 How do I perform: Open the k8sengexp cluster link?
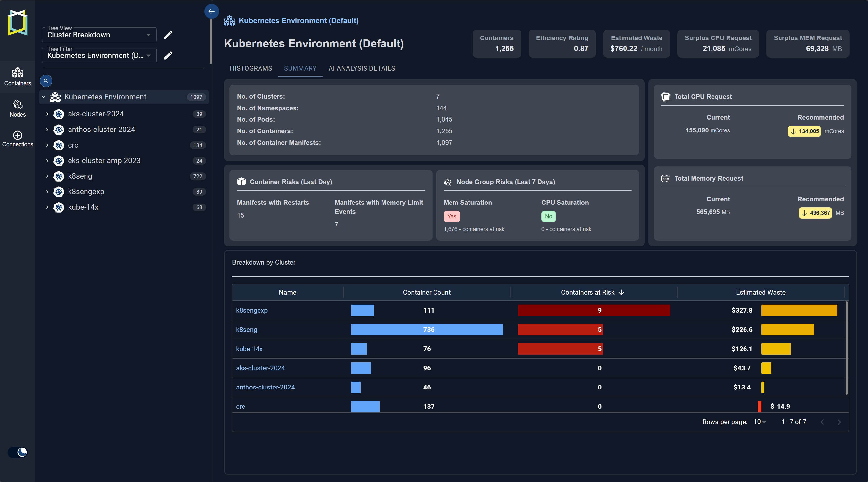(251, 310)
